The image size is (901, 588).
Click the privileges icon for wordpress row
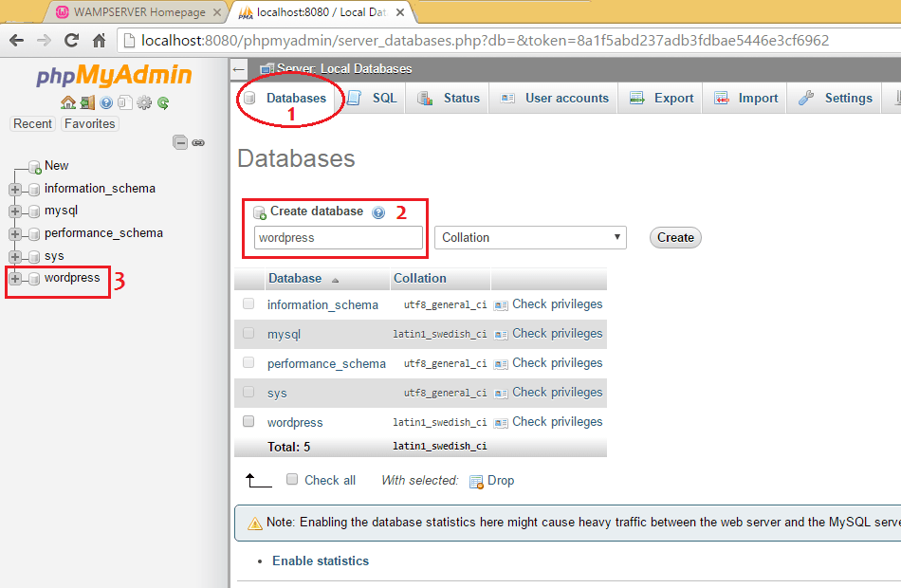tap(501, 423)
